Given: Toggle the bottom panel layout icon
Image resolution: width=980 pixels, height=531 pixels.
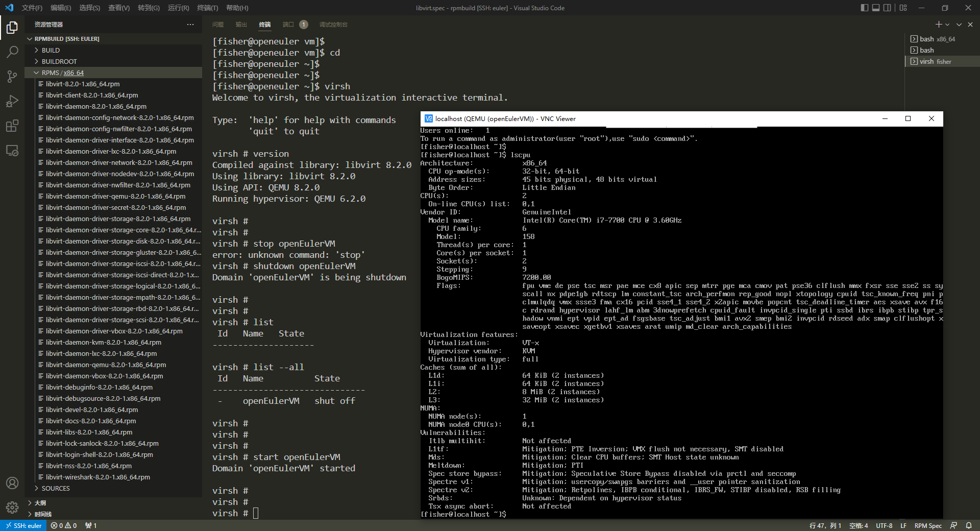Looking at the screenshot, I should click(876, 8).
